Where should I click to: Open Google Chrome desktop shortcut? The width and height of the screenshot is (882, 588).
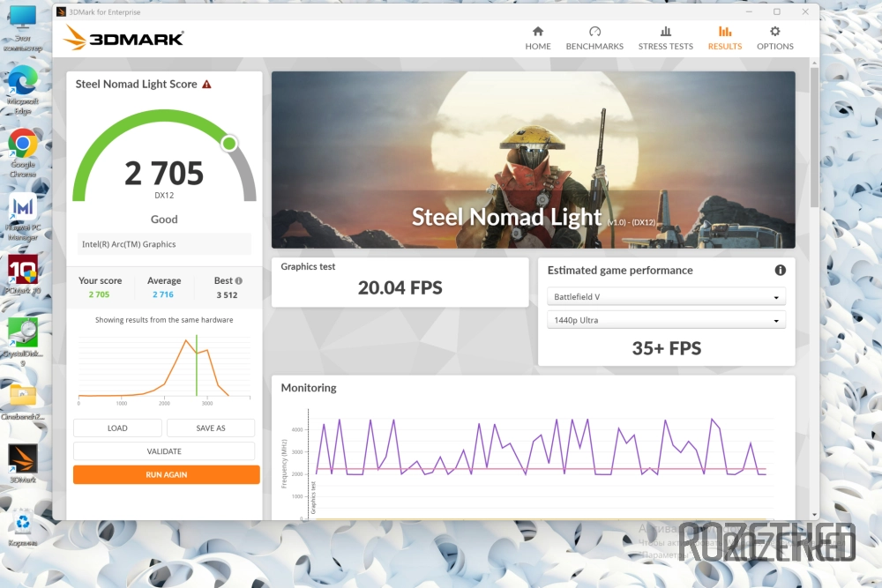(x=22, y=145)
